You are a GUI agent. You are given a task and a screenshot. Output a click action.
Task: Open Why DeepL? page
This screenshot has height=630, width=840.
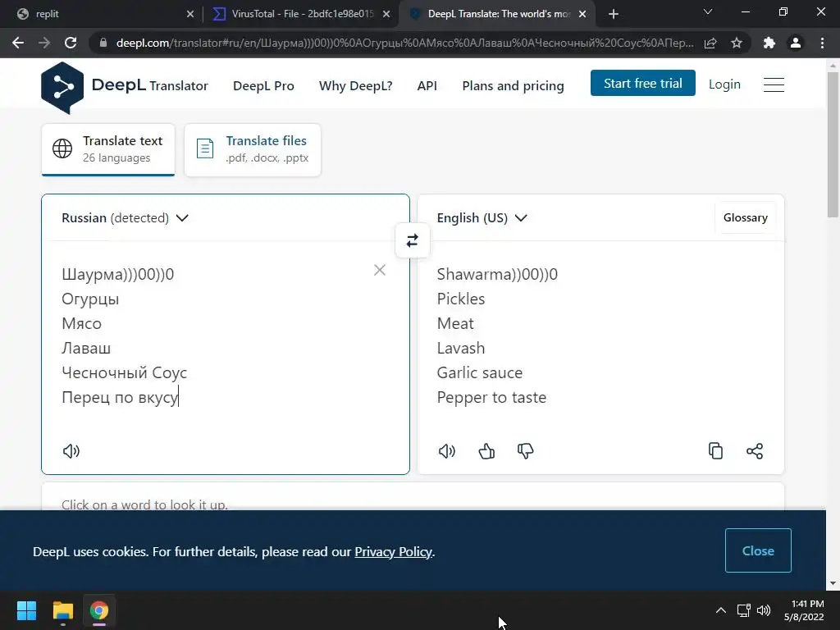356,85
